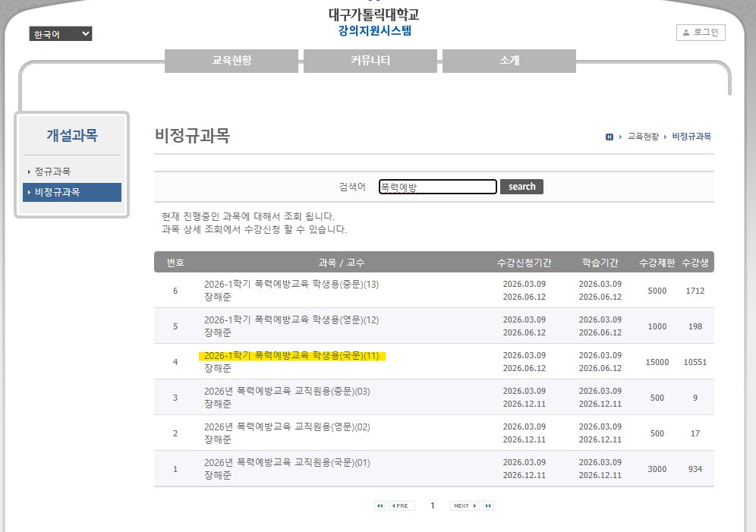Screen dimensions: 756x532
Task: Select 정규과목 in sidebar
Action: [52, 172]
